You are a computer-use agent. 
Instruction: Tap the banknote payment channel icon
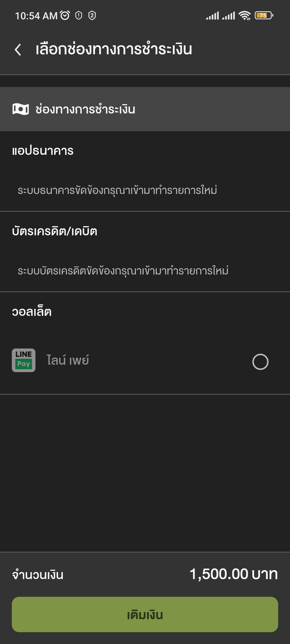click(x=21, y=109)
